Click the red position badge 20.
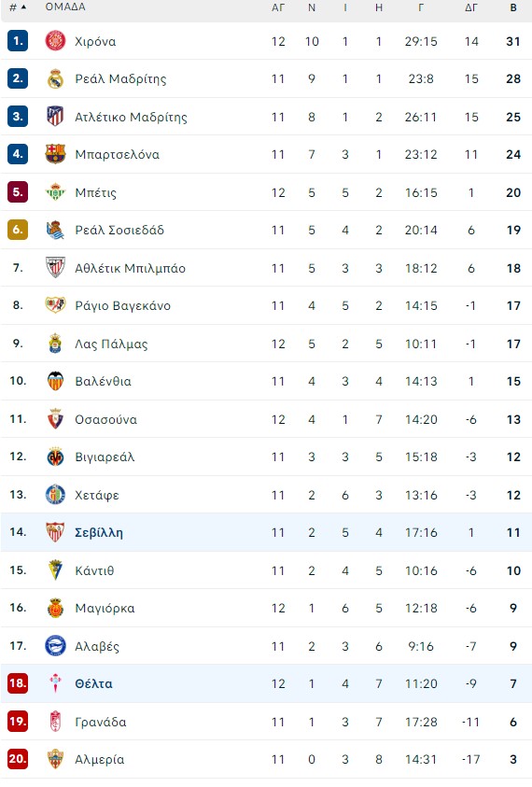Viewport: 532px width, 787px height. pos(18,759)
